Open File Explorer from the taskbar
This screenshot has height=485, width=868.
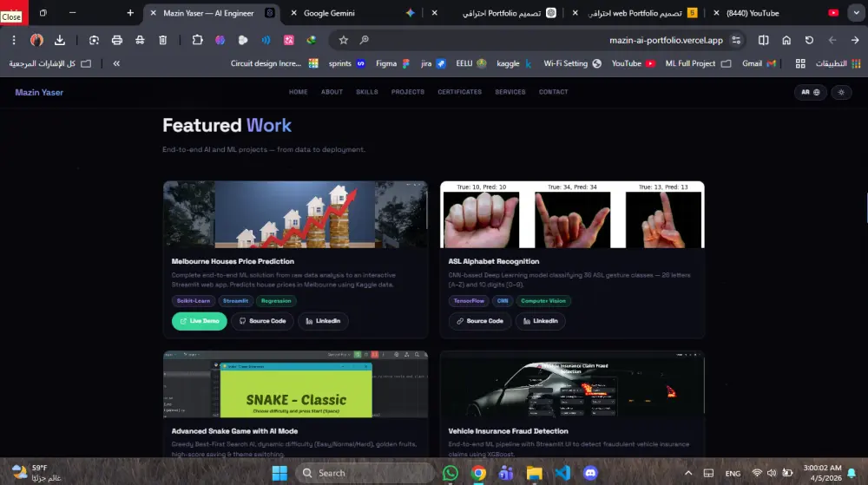[534, 473]
